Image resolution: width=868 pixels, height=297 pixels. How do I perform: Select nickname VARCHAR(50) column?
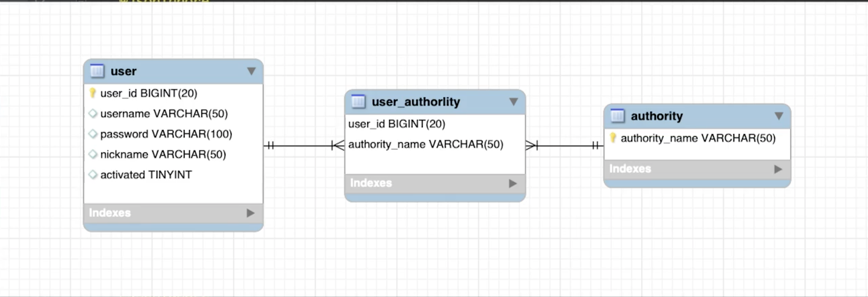coord(163,154)
